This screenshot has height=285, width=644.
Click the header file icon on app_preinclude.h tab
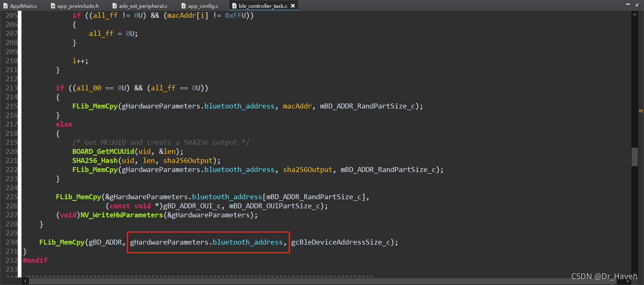pos(53,6)
